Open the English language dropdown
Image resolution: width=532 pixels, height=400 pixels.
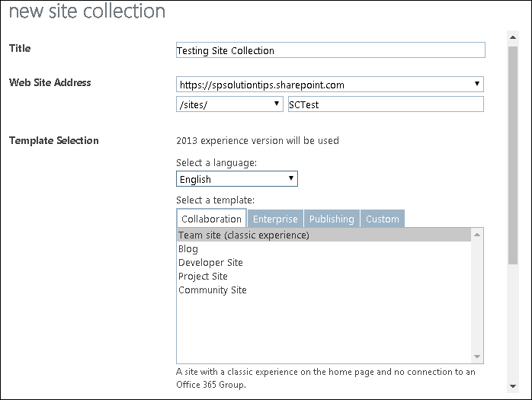(x=237, y=179)
